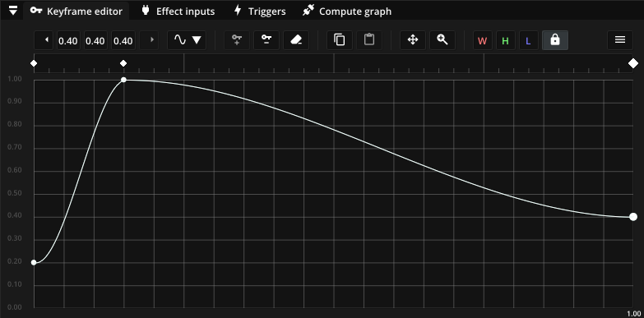Paste keyframes with the clipboard icon

[x=368, y=40]
